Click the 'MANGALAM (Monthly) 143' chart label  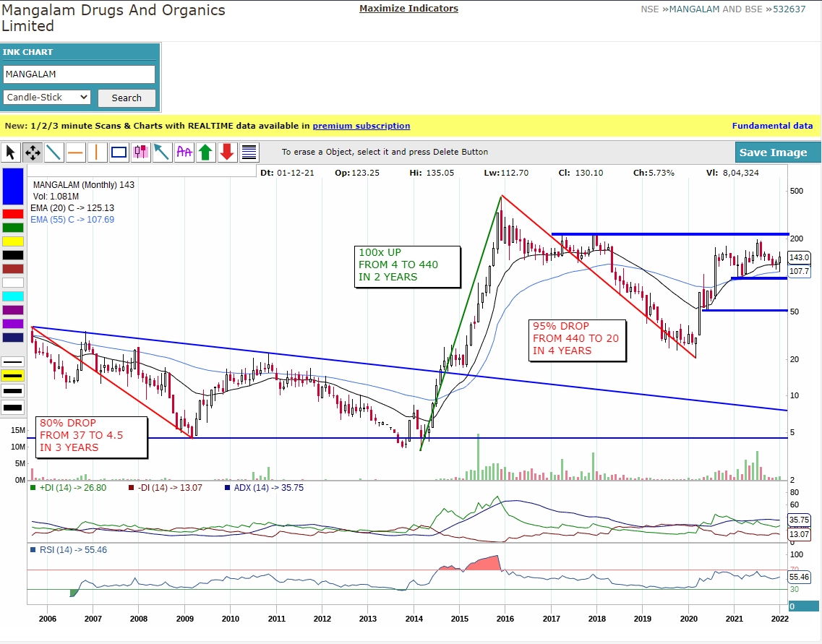coord(84,185)
